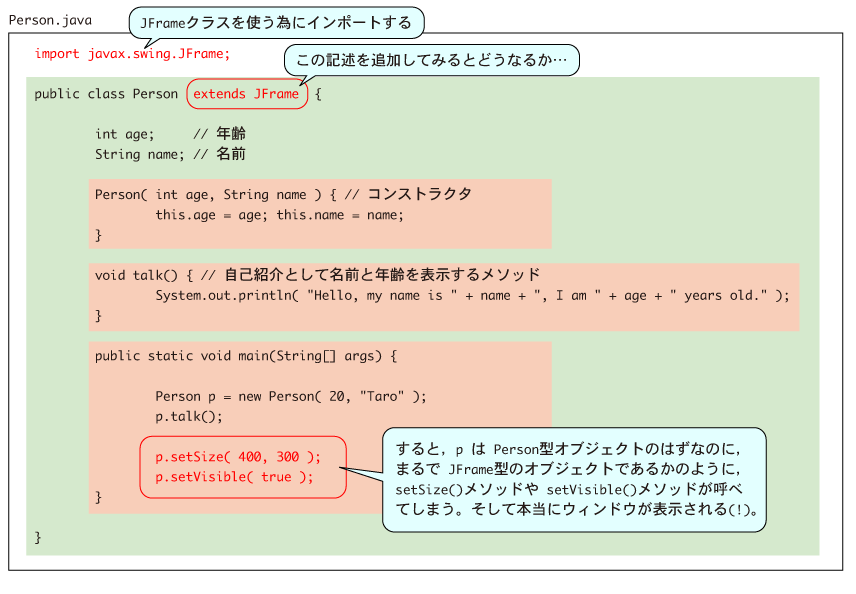Click the comment 自己紹介として名前と年齢を表示するメソッド

point(382,275)
